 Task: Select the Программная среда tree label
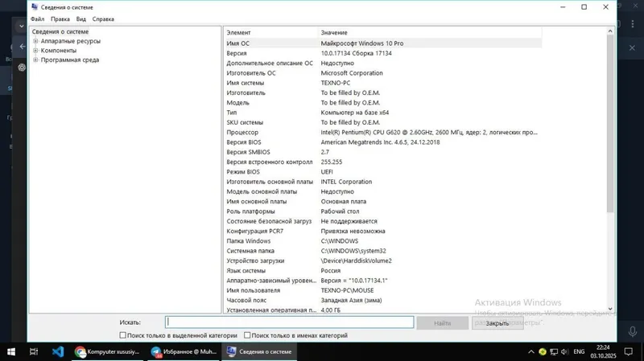click(x=70, y=59)
